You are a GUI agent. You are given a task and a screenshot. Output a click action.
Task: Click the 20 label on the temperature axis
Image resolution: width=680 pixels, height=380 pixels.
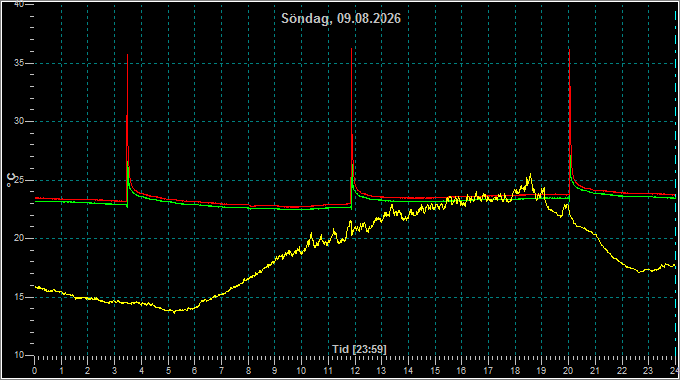pyautogui.click(x=18, y=238)
